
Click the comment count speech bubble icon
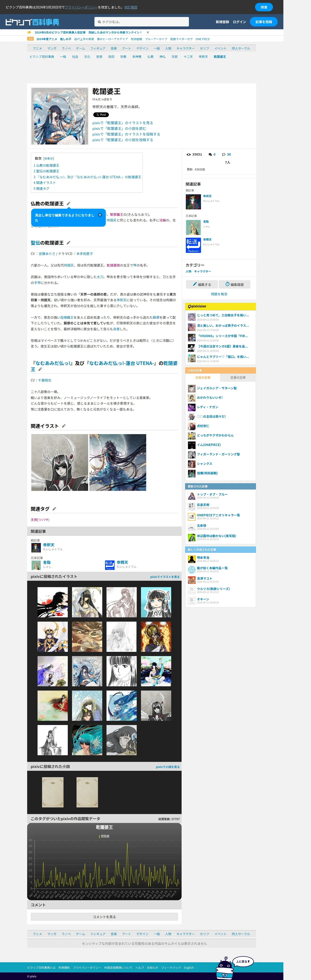(210, 154)
